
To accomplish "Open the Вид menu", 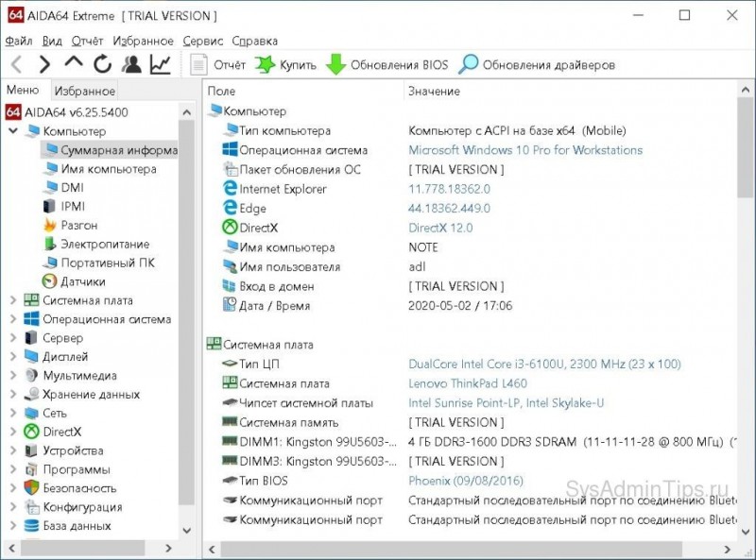I will 52,41.
